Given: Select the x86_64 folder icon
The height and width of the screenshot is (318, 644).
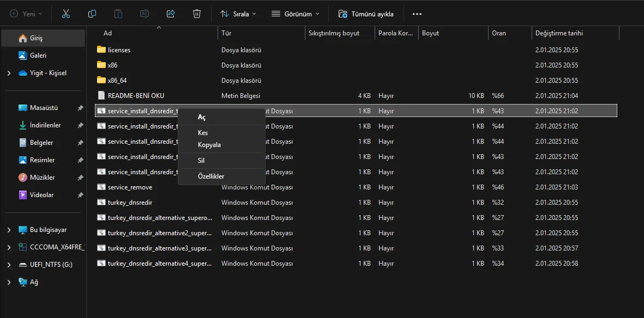Looking at the screenshot, I should point(101,80).
